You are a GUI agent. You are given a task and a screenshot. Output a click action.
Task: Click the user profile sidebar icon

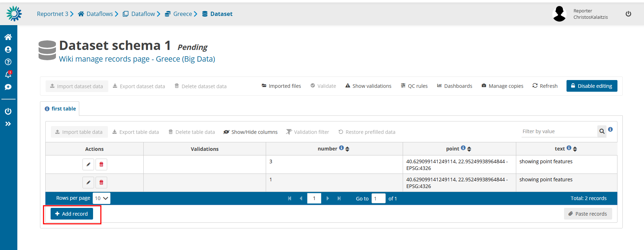point(8,50)
